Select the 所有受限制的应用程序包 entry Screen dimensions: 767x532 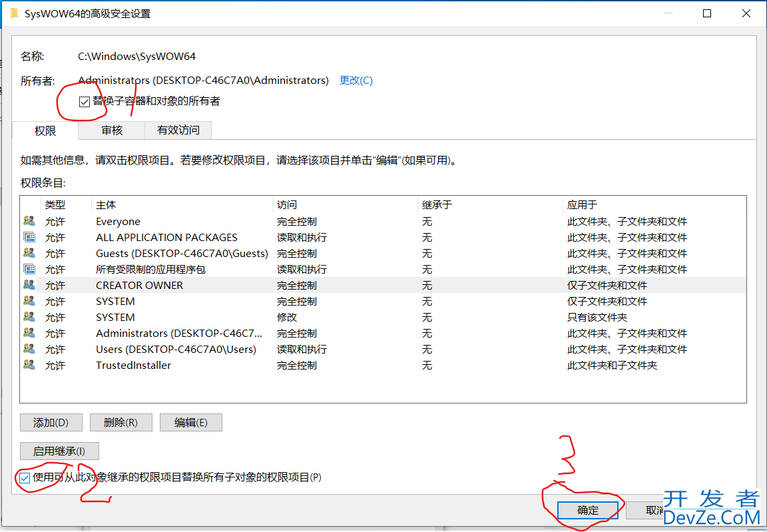click(x=383, y=269)
